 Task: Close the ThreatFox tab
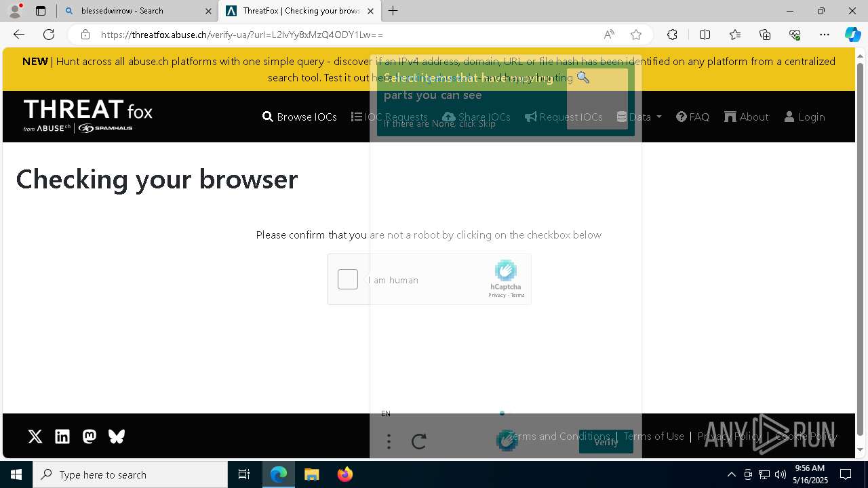tap(370, 11)
